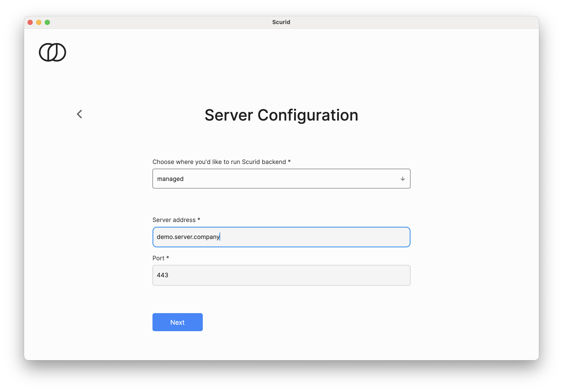Go back using the left chevron arrow
The width and height of the screenshot is (563, 392).
point(79,114)
